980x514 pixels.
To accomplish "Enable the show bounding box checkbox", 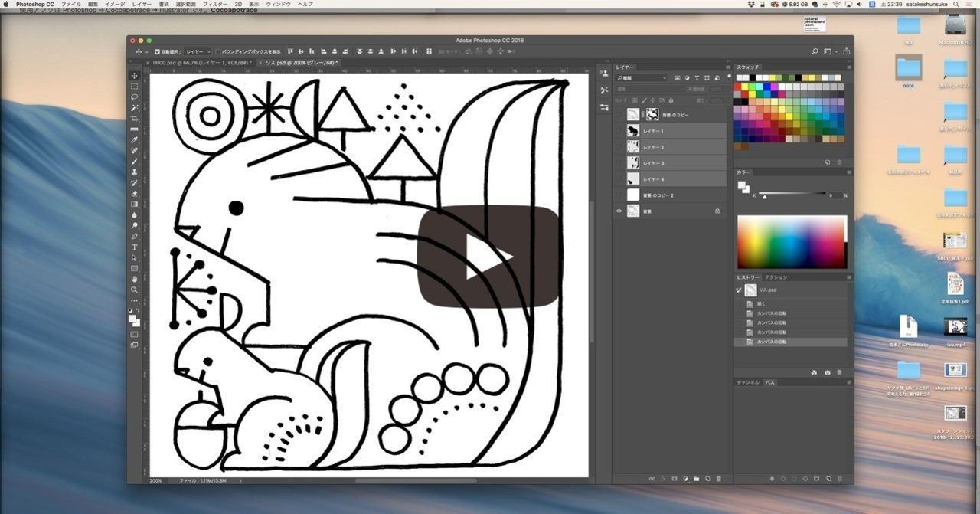I will point(217,51).
